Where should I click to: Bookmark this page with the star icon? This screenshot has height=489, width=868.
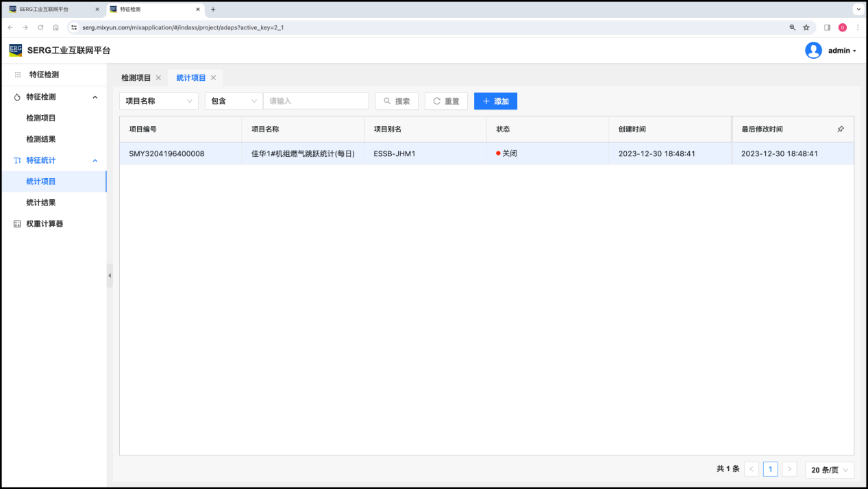(x=806, y=27)
